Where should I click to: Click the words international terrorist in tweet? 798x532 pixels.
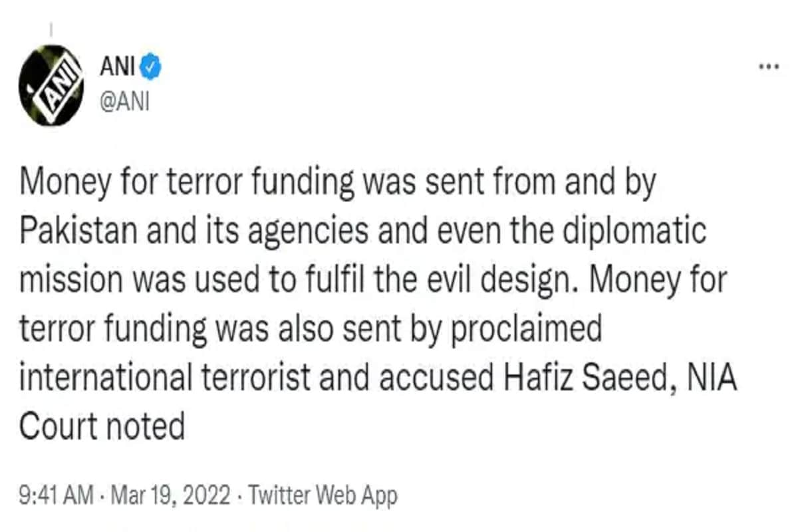click(x=166, y=377)
